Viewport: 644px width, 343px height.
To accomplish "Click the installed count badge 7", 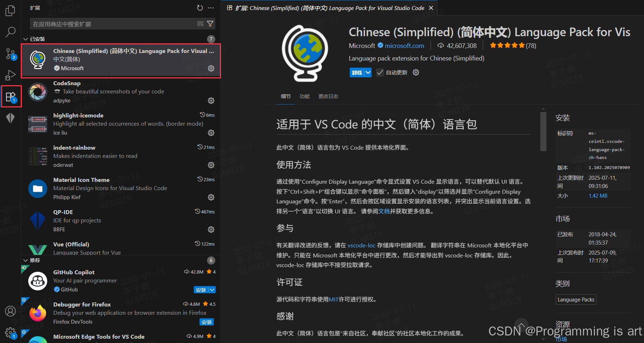I will [x=211, y=39].
